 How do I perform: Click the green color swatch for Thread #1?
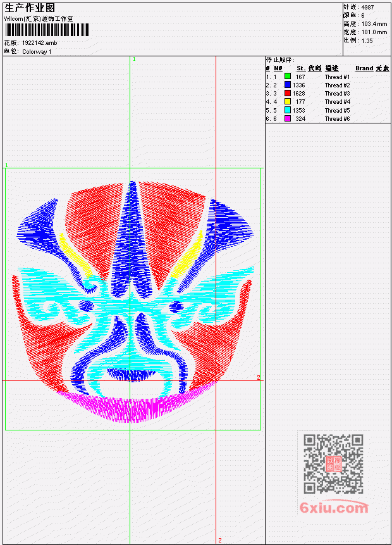tap(288, 76)
